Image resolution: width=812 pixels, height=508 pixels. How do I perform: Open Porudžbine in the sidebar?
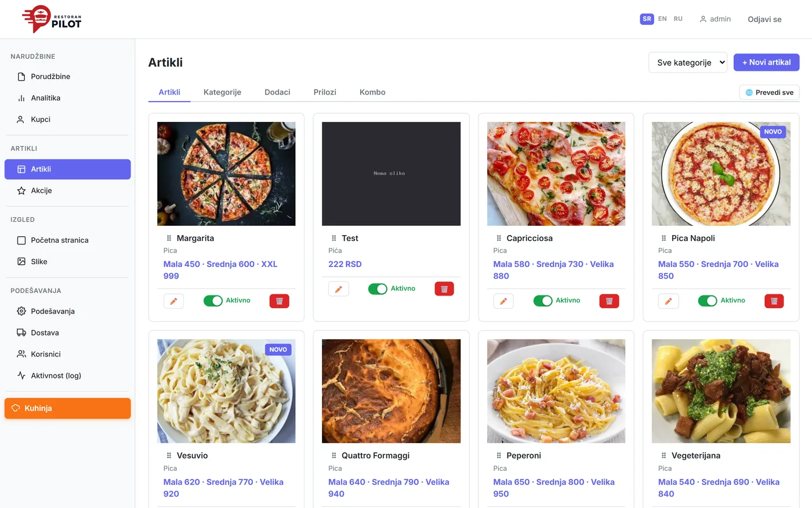(68, 77)
